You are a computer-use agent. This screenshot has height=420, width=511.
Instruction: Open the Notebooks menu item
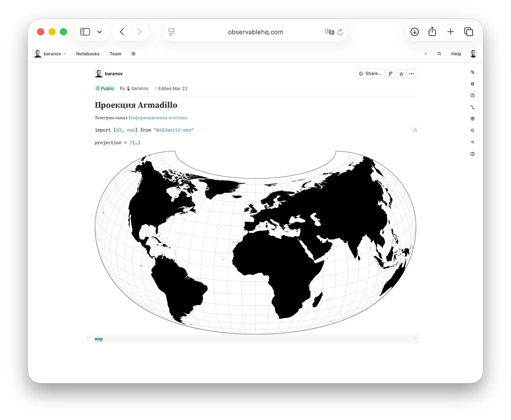(x=88, y=54)
